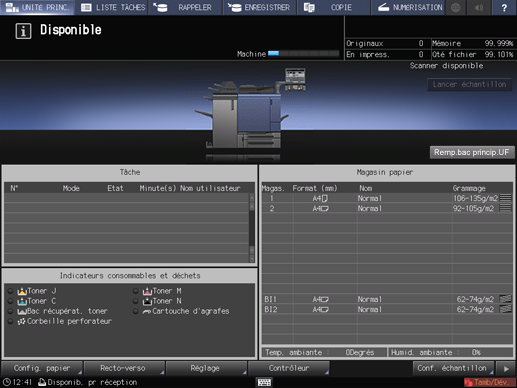
Task: Click the Bac récupérat. toner icon
Action: point(22,311)
